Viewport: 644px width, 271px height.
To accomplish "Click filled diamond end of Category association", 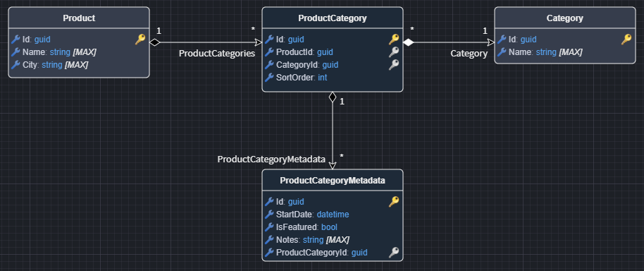I will pos(408,42).
